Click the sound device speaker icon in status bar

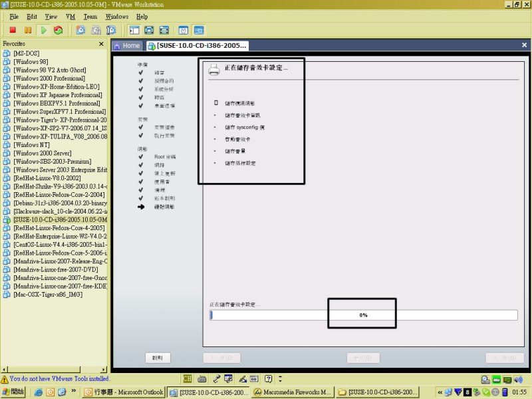click(x=518, y=379)
